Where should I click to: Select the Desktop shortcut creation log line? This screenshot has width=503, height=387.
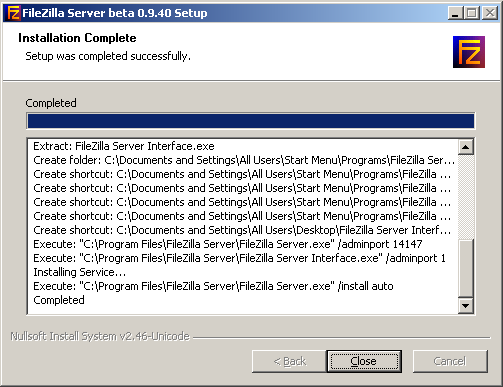(242, 230)
